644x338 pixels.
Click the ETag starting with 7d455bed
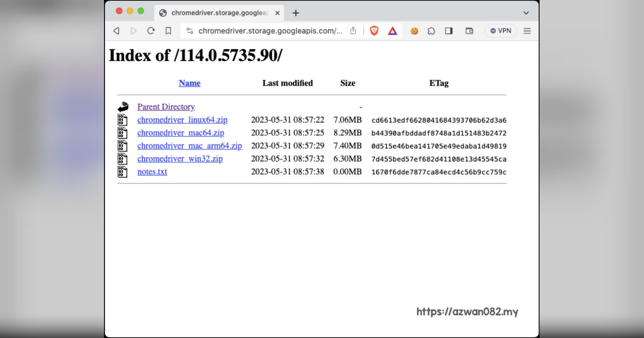tap(439, 159)
